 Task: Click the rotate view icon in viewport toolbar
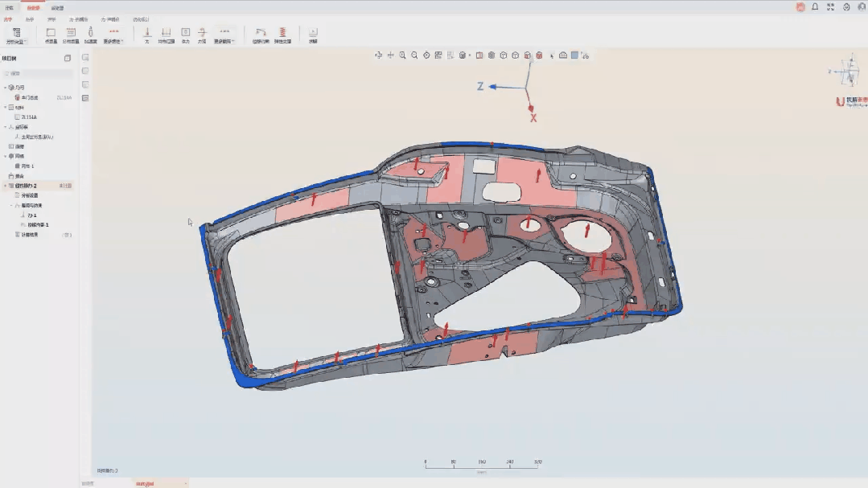[x=378, y=55]
